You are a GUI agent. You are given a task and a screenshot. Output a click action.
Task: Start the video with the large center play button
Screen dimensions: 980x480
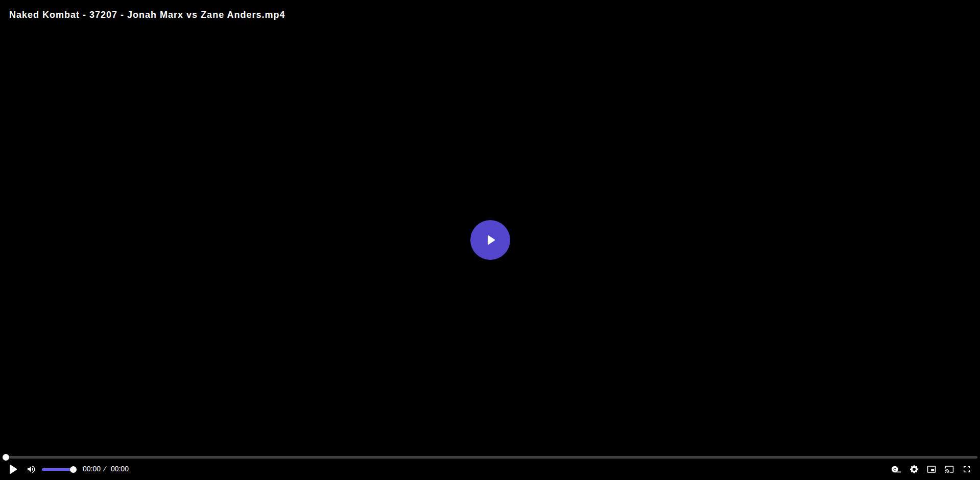pos(490,240)
